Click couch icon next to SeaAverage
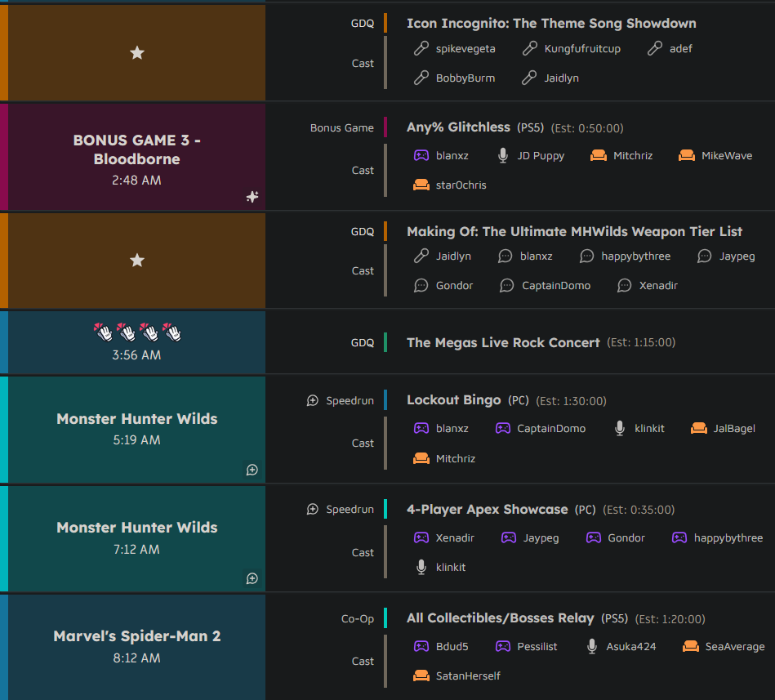 point(691,646)
